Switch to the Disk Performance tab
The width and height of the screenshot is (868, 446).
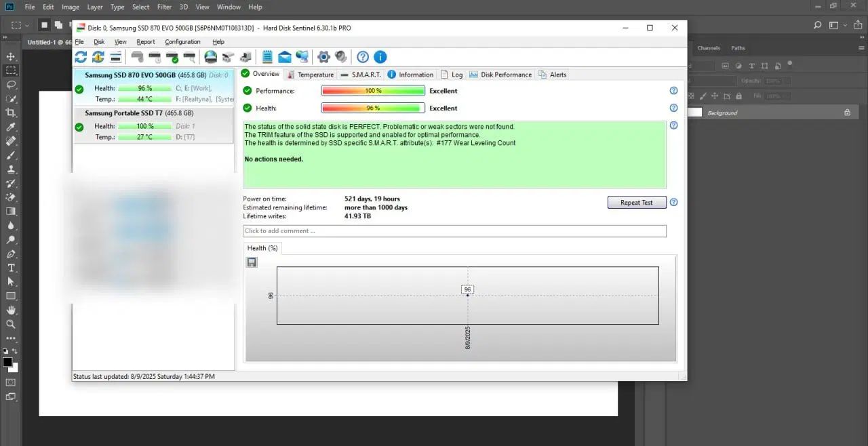[500, 75]
